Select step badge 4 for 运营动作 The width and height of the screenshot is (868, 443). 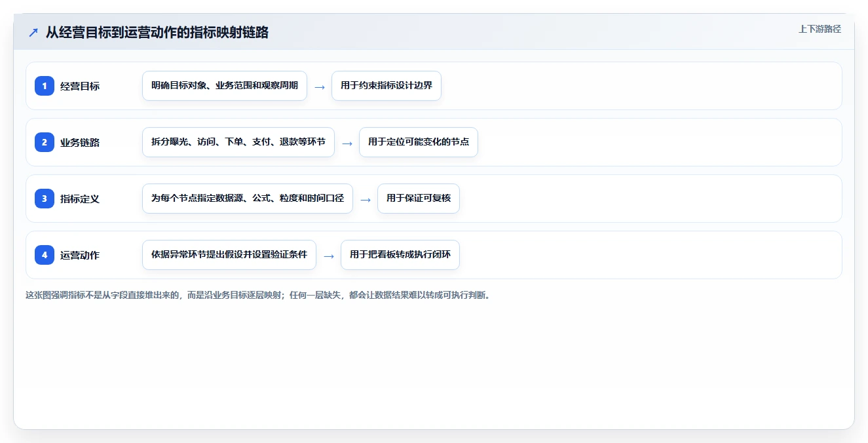45,254
